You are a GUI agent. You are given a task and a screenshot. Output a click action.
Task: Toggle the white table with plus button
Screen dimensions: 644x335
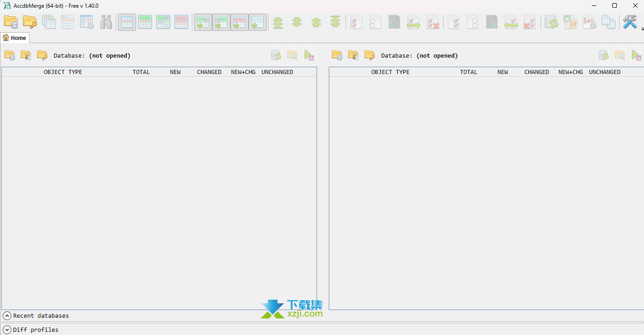258,22
